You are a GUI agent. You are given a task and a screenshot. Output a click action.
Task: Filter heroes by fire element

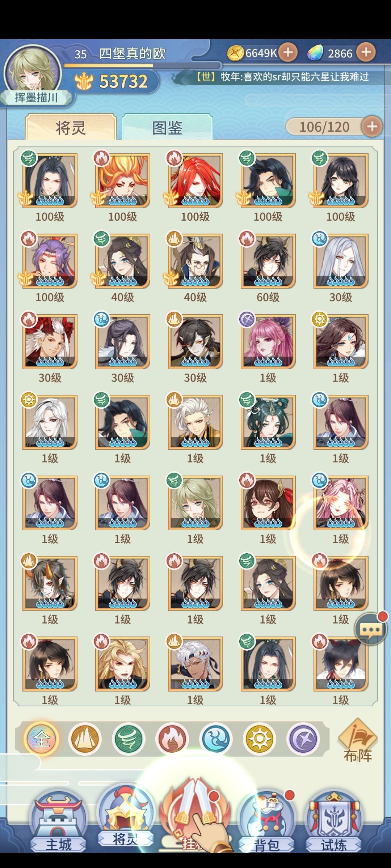pyautogui.click(x=172, y=740)
